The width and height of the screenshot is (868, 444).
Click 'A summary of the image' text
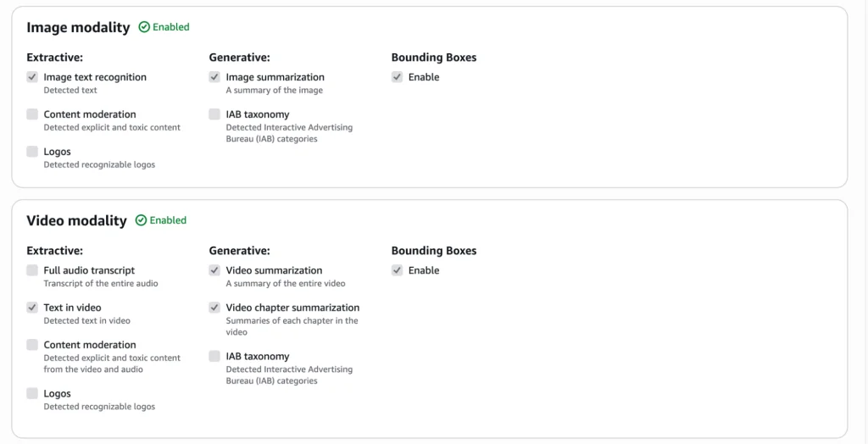(274, 90)
